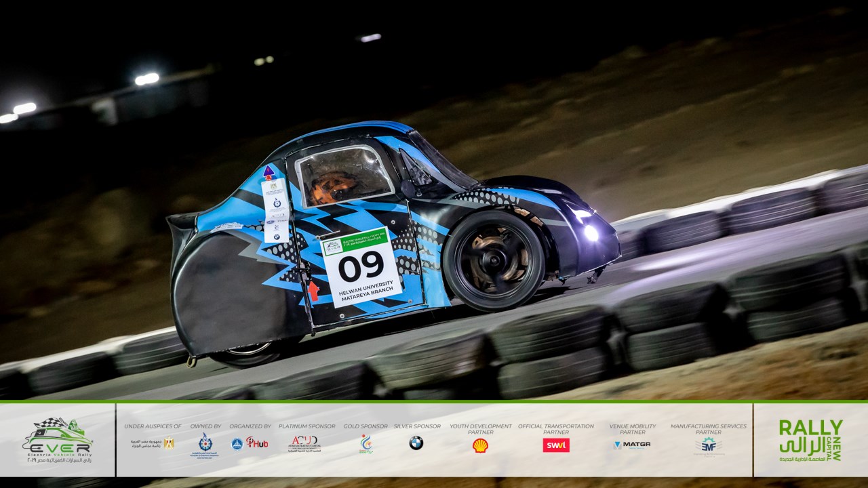Click the car number 09 plate
Image resolution: width=868 pixels, height=488 pixels.
point(361,266)
